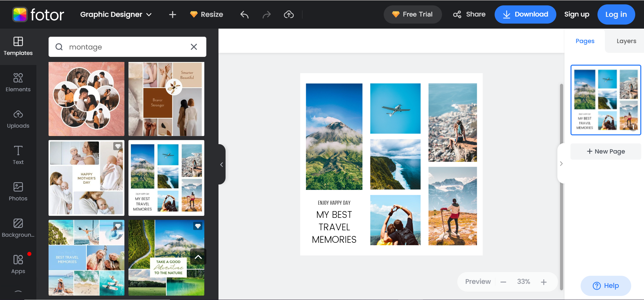The width and height of the screenshot is (644, 300).
Task: Clear the montage search text
Action: click(x=194, y=47)
